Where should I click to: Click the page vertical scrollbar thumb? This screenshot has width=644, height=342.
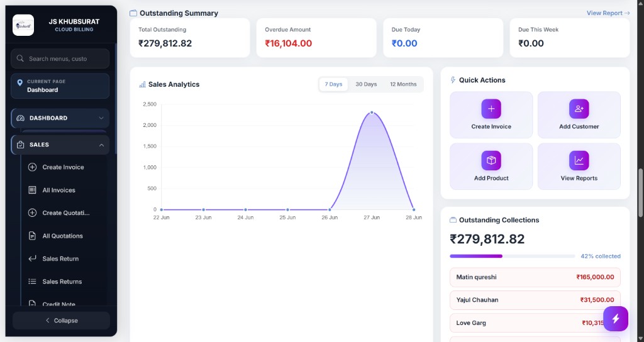(x=640, y=193)
